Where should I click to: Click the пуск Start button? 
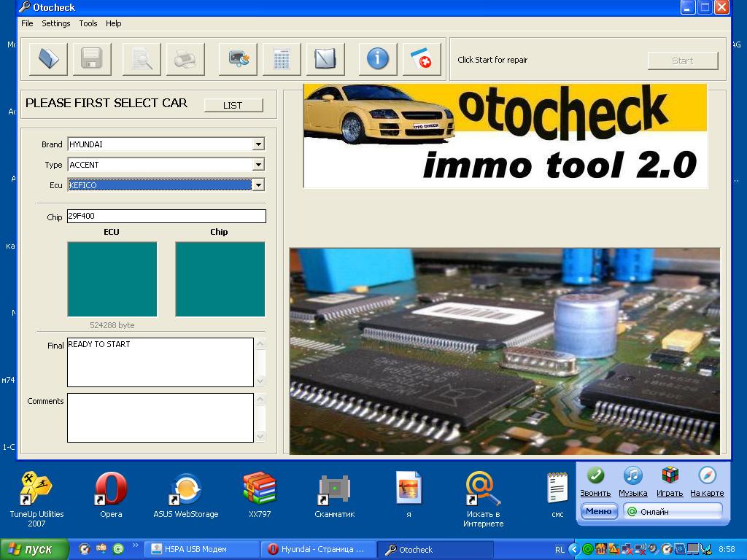coord(34,550)
